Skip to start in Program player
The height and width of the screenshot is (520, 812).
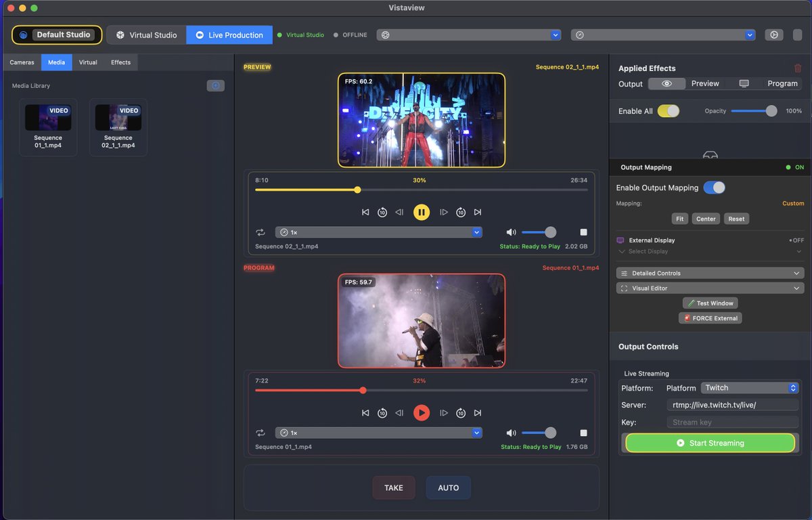[x=365, y=412]
